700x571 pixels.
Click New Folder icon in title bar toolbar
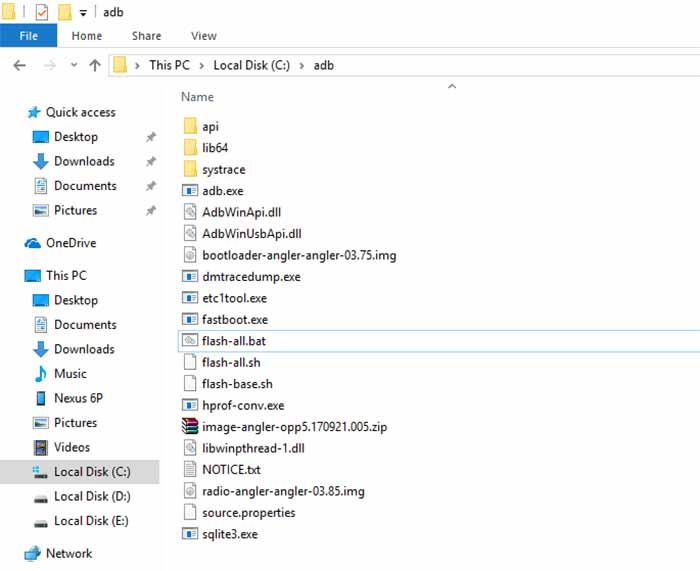[65, 12]
